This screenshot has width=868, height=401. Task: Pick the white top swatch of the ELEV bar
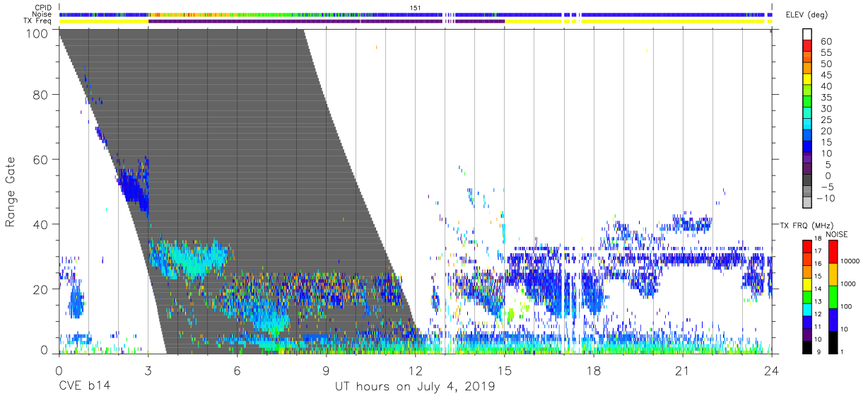coord(808,34)
